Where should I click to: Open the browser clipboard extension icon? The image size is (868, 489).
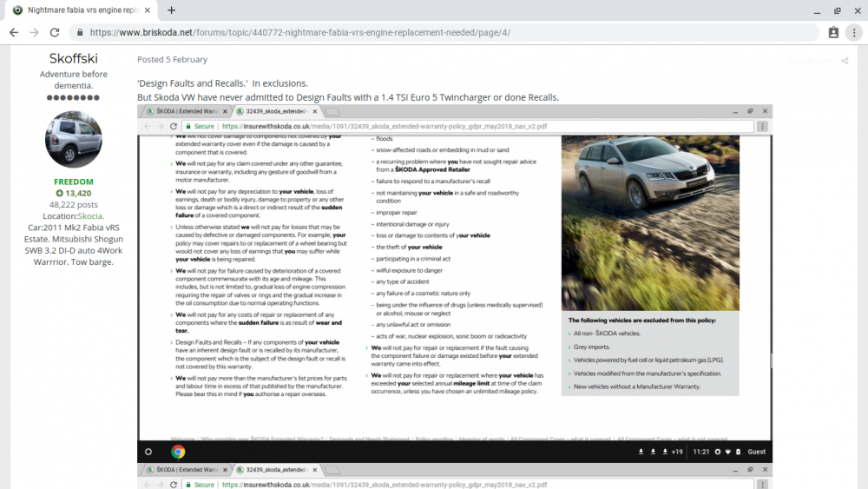point(833,33)
